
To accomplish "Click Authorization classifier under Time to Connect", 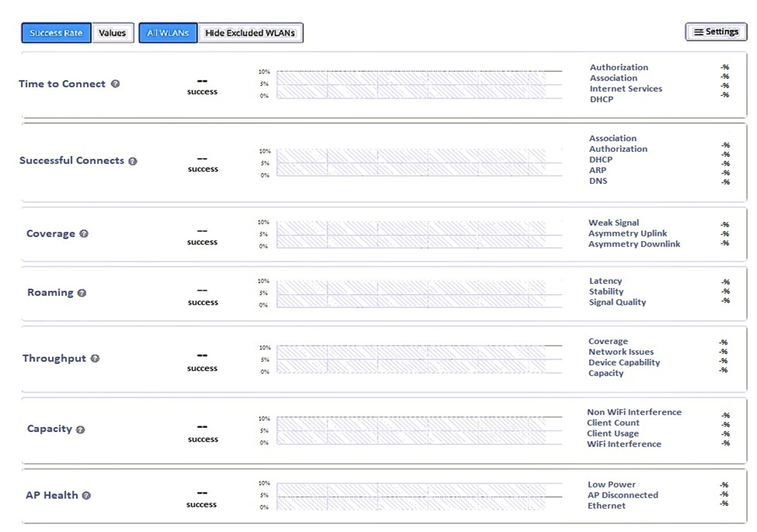I will 619,67.
